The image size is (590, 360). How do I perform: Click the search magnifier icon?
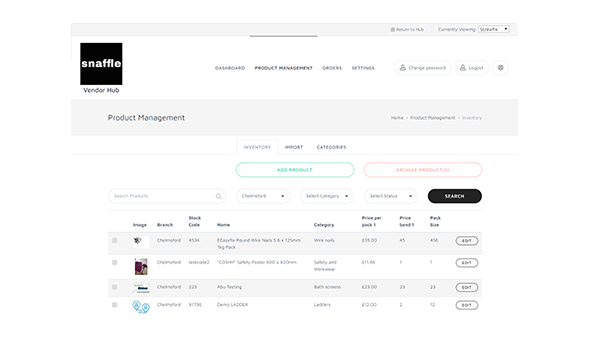[x=218, y=196]
